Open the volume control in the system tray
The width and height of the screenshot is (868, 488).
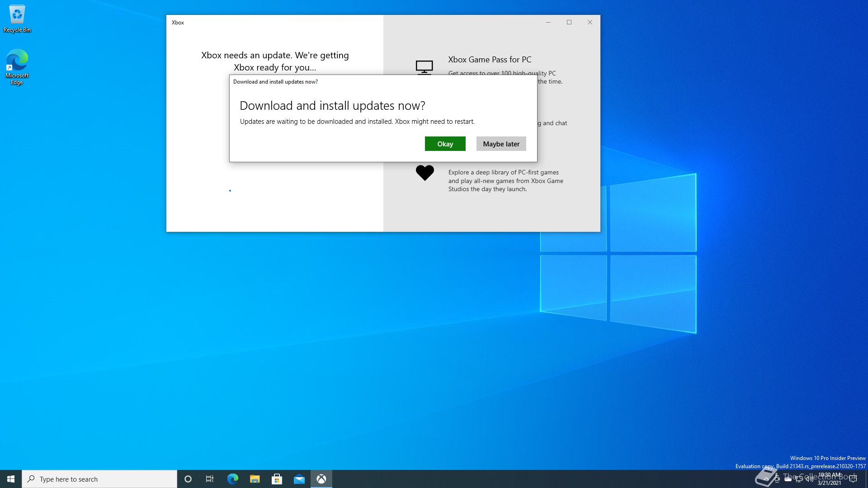(x=810, y=479)
